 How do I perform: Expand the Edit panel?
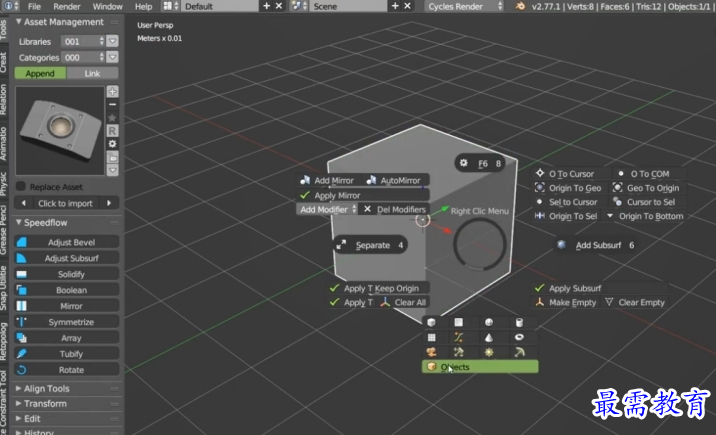(x=19, y=419)
